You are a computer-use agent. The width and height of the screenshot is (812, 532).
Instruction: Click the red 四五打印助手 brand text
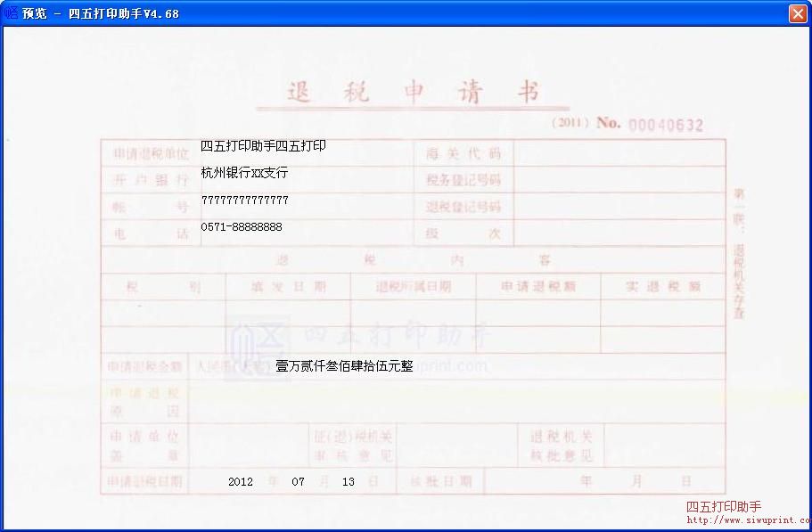click(723, 507)
